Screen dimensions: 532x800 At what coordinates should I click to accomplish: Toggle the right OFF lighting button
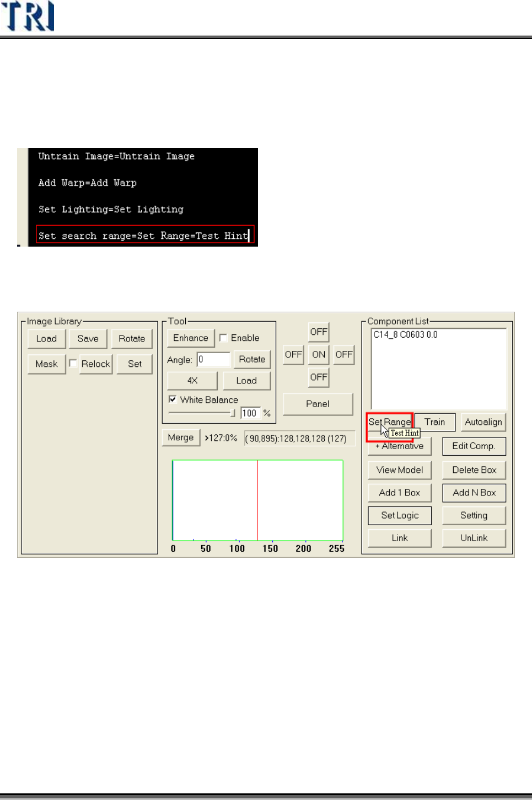pyautogui.click(x=344, y=355)
